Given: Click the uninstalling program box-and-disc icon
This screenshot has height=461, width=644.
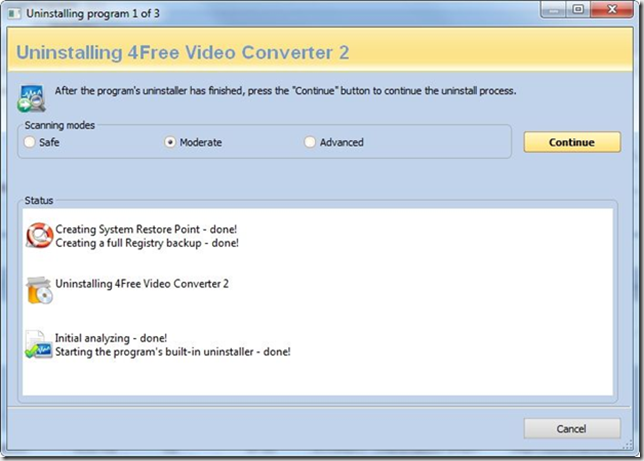Looking at the screenshot, I should (39, 290).
